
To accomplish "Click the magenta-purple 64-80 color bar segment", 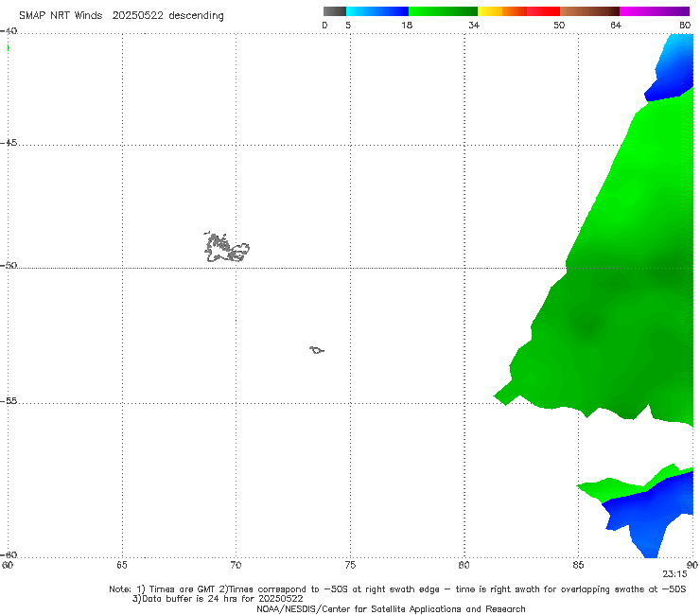I will 655,11.
